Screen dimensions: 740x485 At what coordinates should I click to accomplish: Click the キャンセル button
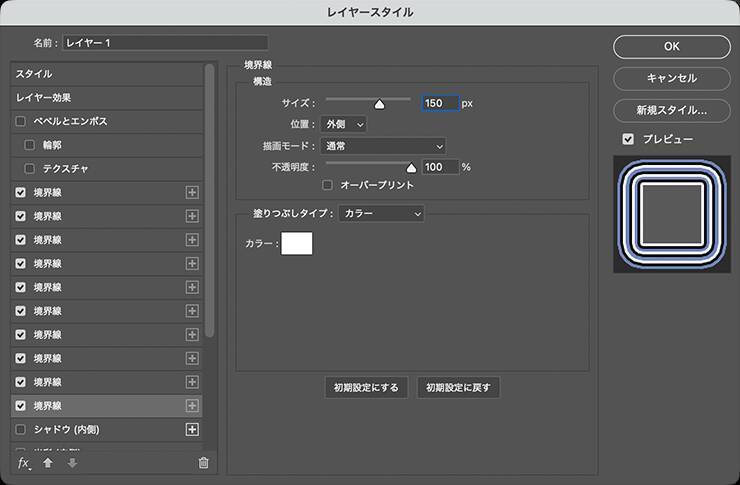[x=672, y=78]
